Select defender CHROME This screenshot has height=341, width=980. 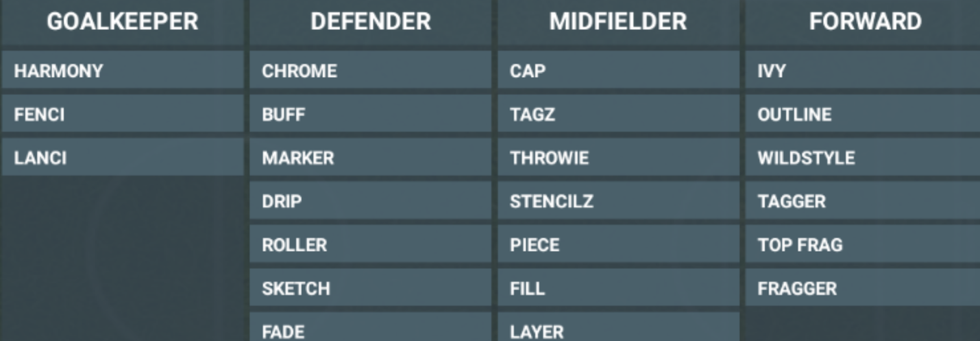[370, 70]
